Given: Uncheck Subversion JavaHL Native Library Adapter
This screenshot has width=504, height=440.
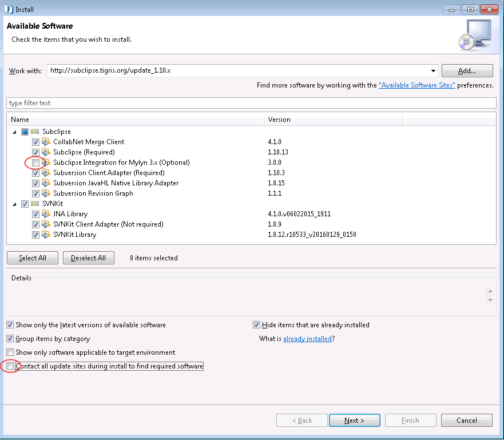Looking at the screenshot, I should (35, 183).
